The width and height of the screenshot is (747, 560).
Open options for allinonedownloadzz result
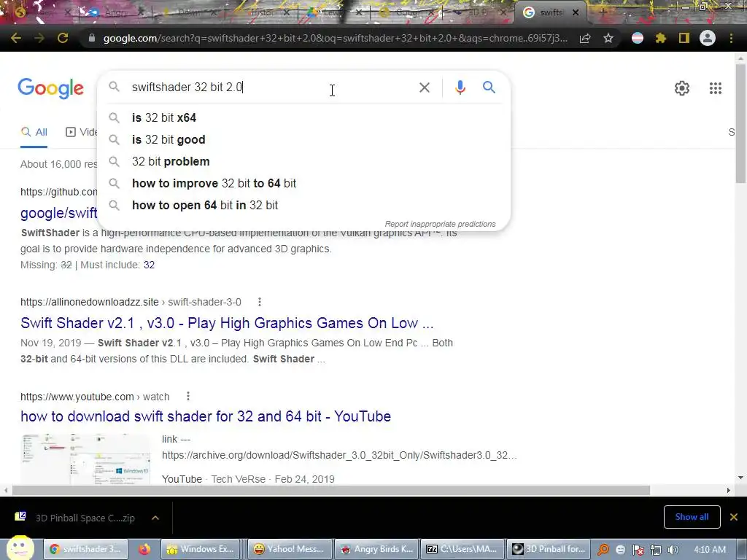pyautogui.click(x=259, y=302)
